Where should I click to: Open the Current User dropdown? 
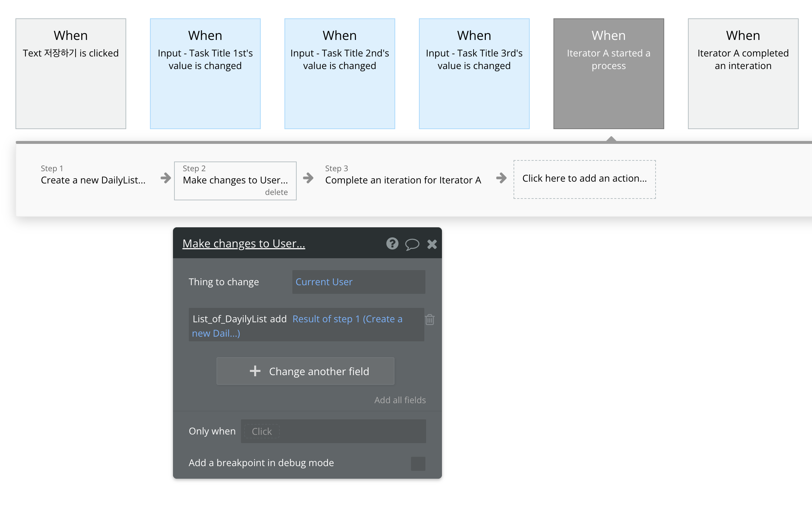click(358, 282)
